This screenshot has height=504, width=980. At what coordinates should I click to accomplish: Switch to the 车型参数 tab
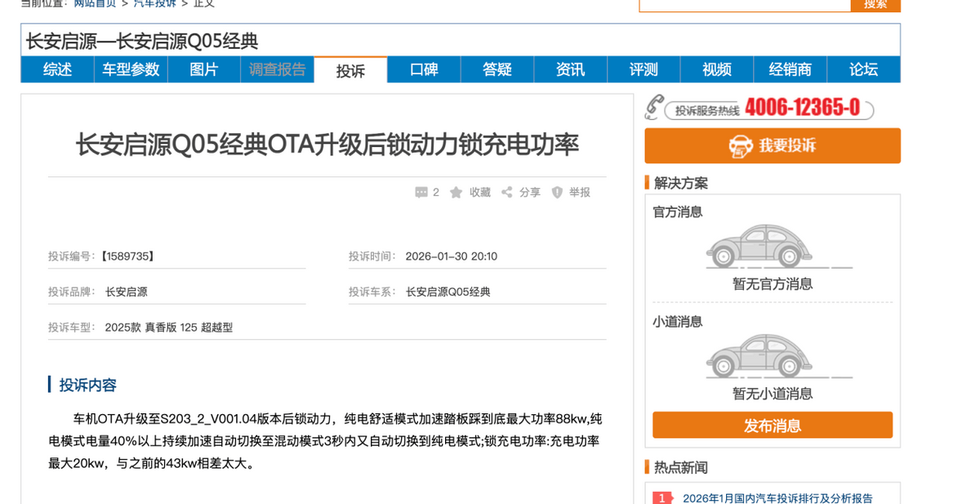tap(131, 69)
